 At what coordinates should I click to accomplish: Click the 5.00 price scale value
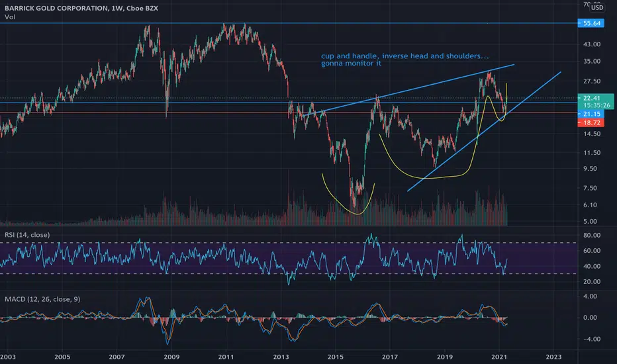[591, 222]
